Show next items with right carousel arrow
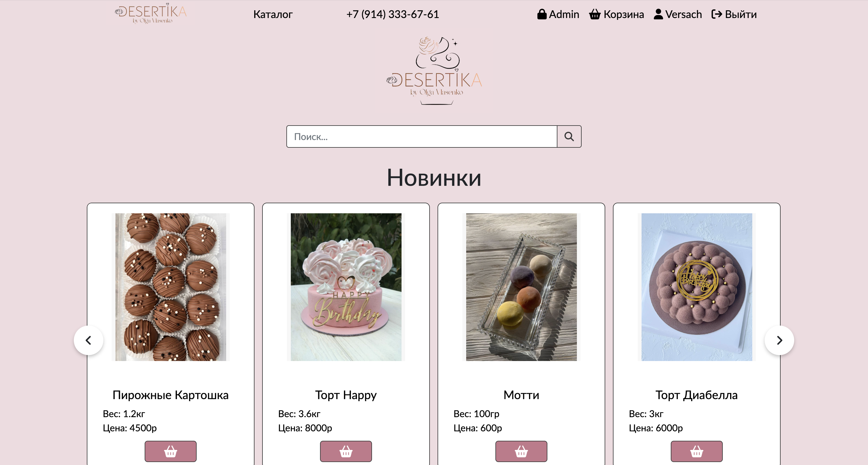Image resolution: width=868 pixels, height=465 pixels. [x=779, y=340]
